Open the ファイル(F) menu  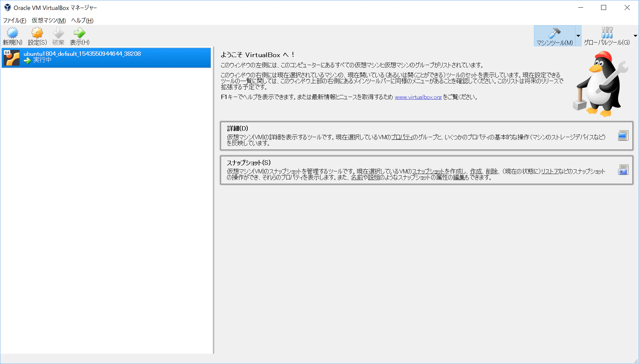click(15, 21)
